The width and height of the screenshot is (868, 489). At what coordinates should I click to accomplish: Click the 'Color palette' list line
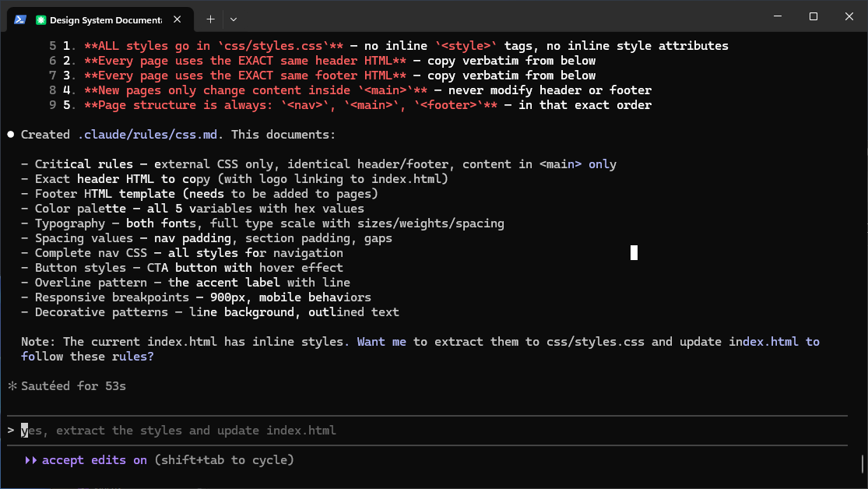(x=192, y=209)
